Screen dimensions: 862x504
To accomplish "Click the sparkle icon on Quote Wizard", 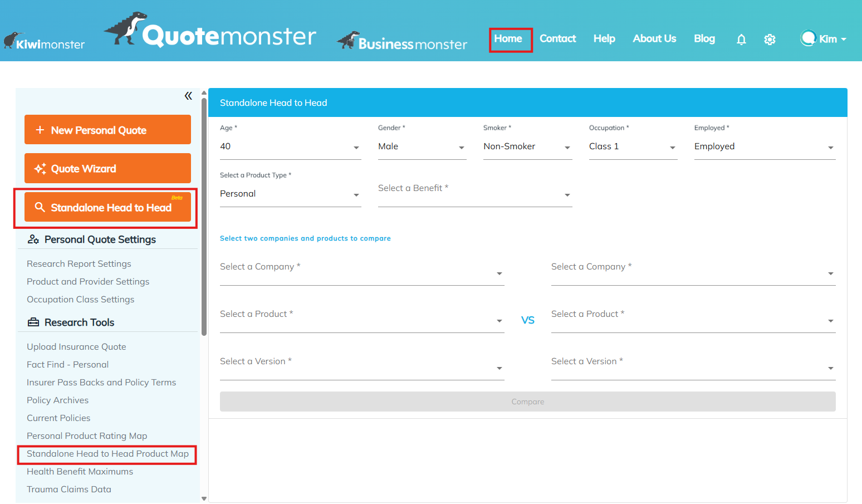I will (x=40, y=169).
